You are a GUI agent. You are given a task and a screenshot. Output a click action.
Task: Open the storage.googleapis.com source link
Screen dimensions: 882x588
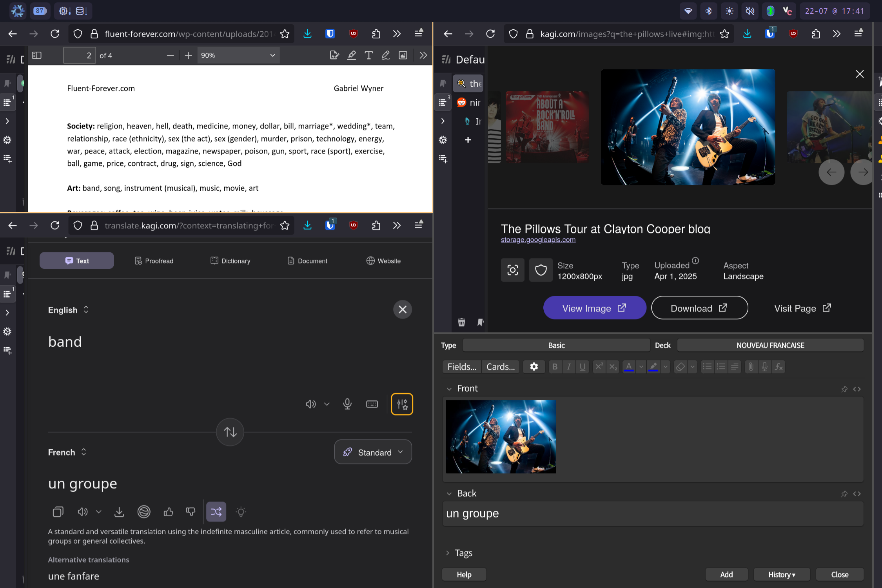(x=538, y=239)
